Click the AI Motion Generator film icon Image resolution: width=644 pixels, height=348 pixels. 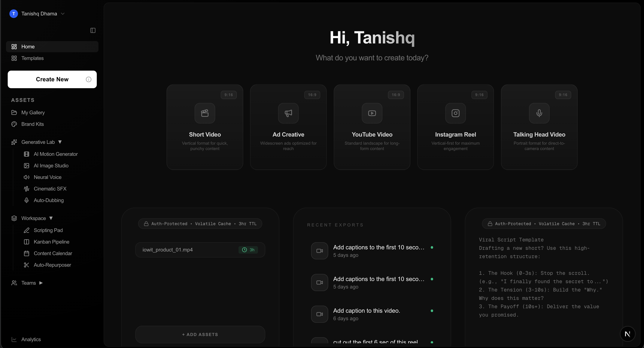click(x=27, y=154)
